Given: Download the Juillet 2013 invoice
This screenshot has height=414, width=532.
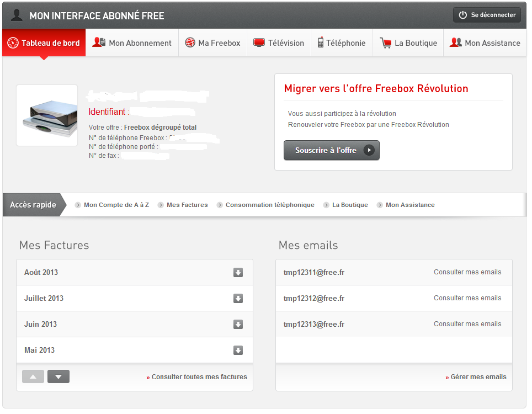Looking at the screenshot, I should [238, 299].
